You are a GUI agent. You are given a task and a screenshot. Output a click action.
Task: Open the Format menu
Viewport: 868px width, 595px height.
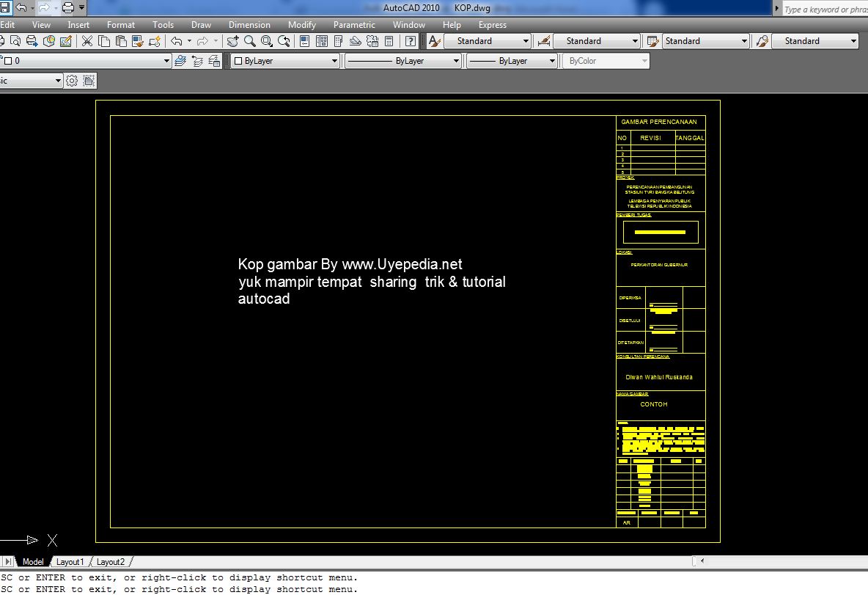[121, 25]
